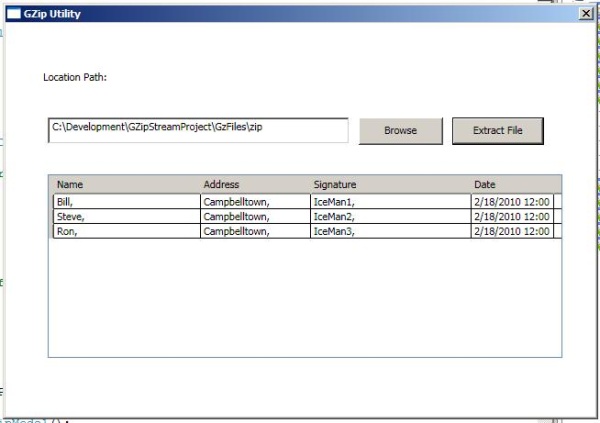Select the 'Steve,' name cell
This screenshot has height=423, width=600.
coord(127,216)
